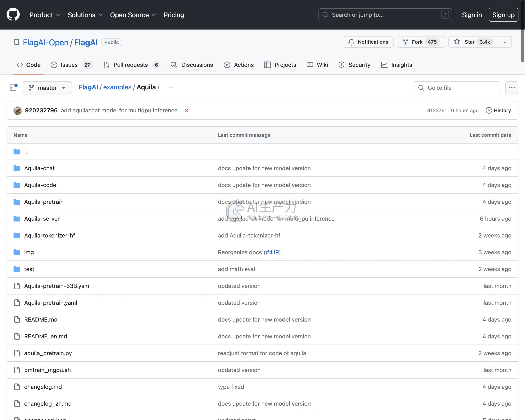Click the Aquila-pretrain-33B.yaml file icon
Screen dimensions: 525x420
pyautogui.click(x=17, y=286)
